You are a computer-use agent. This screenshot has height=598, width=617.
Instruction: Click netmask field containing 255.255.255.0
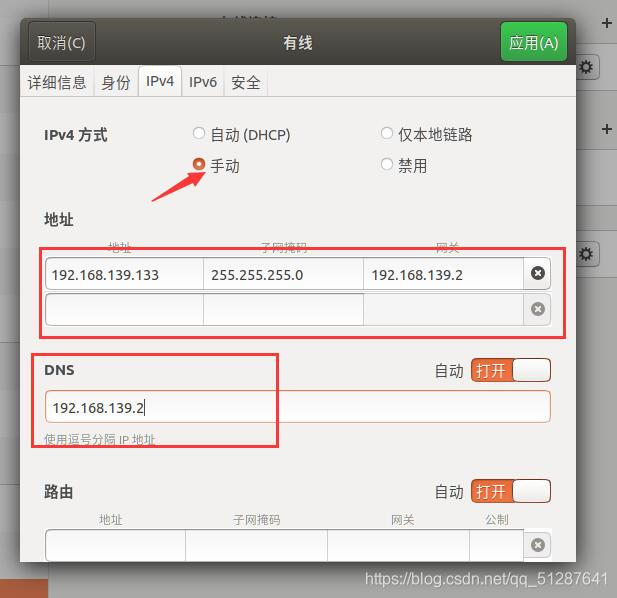283,274
